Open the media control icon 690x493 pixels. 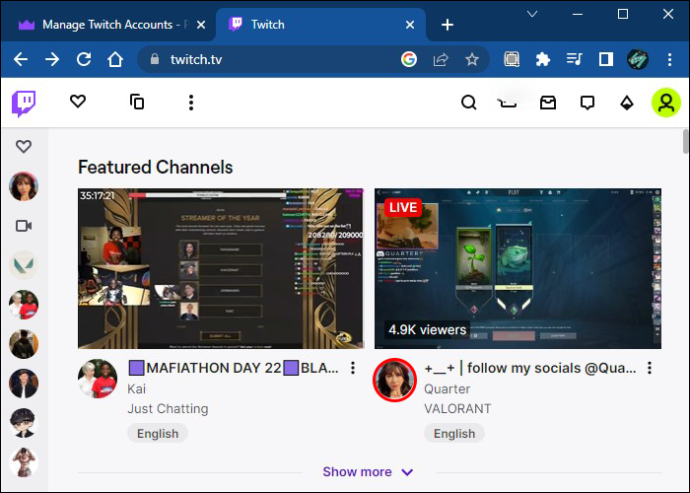(574, 59)
